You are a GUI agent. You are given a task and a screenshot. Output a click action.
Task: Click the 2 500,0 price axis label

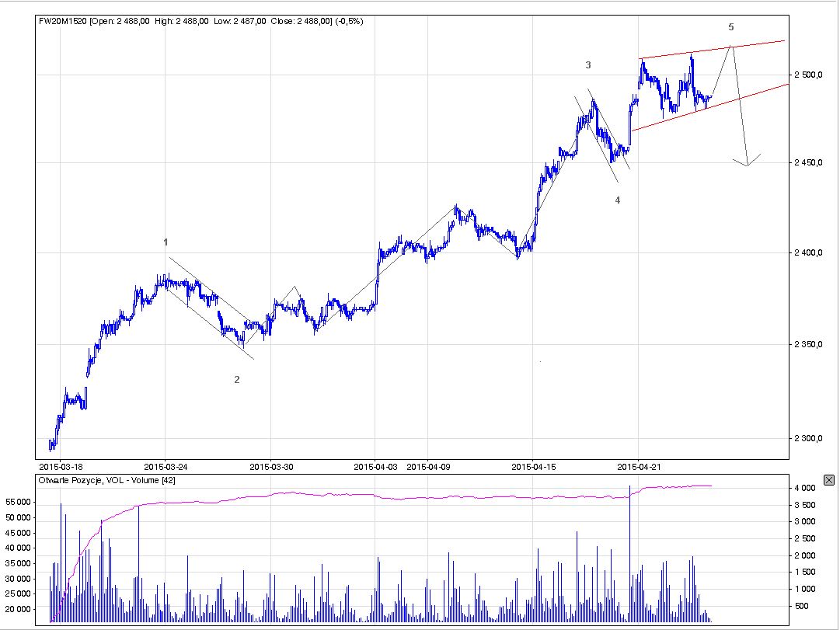(808, 75)
